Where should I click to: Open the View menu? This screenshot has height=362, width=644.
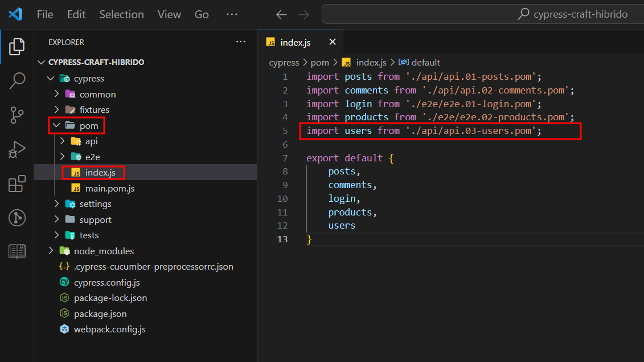(169, 14)
